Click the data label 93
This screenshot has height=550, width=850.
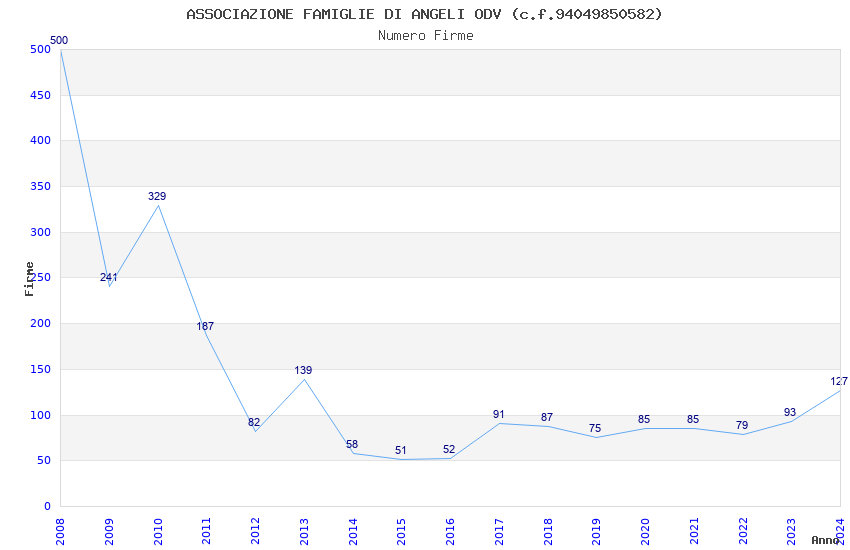(790, 412)
